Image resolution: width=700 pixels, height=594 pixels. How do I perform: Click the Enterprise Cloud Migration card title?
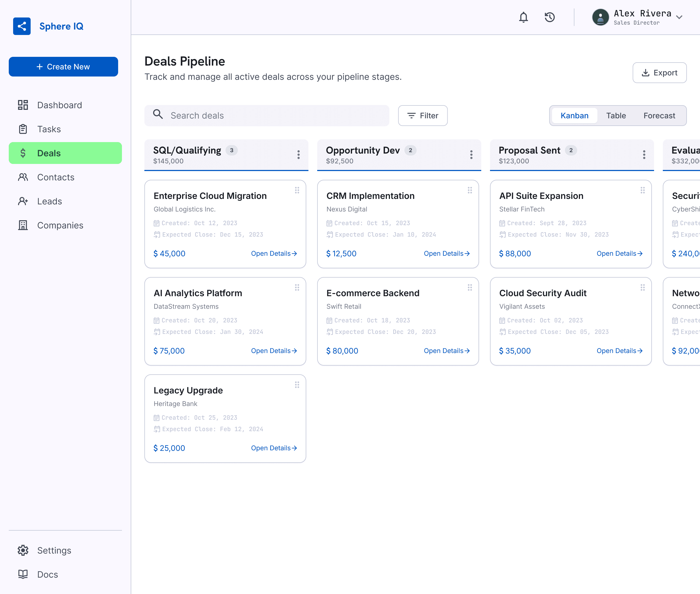pos(210,196)
